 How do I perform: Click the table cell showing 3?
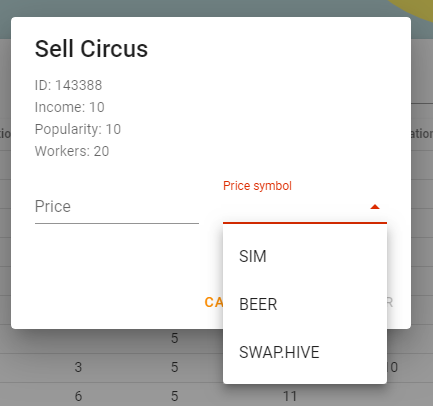pyautogui.click(x=78, y=367)
